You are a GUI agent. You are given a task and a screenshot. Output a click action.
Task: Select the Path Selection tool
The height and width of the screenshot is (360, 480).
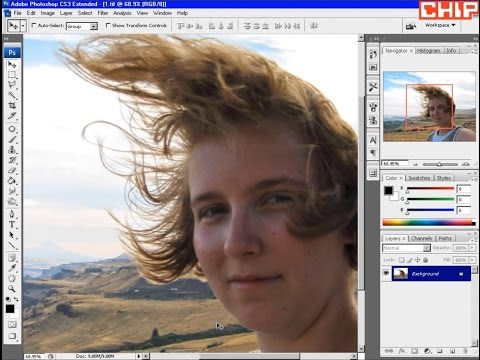[x=12, y=235]
